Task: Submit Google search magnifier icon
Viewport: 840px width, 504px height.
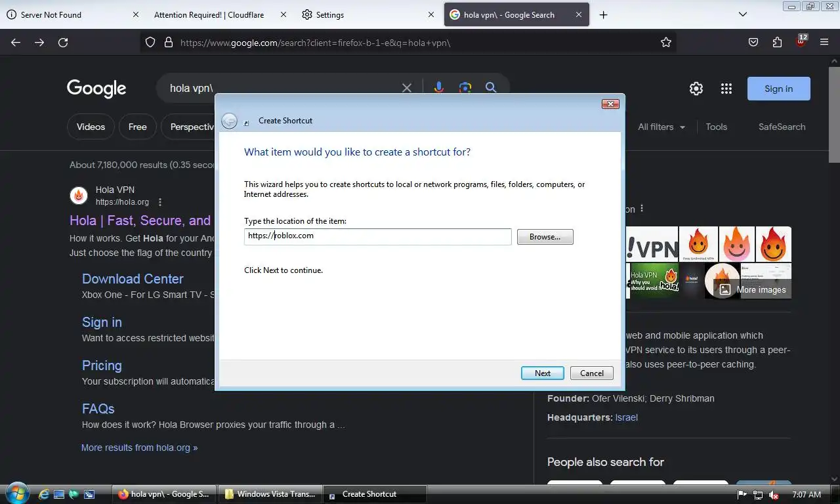Action: tap(490, 88)
